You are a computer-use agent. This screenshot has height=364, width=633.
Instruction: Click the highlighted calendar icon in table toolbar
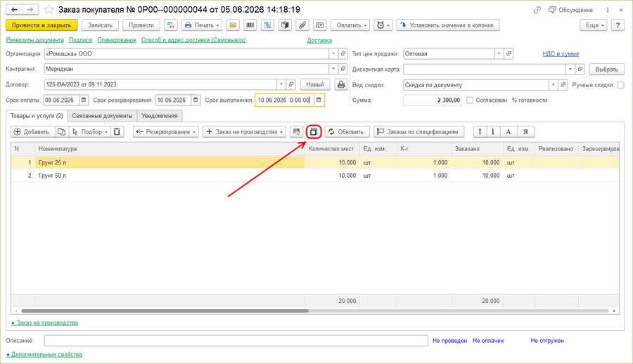point(314,131)
